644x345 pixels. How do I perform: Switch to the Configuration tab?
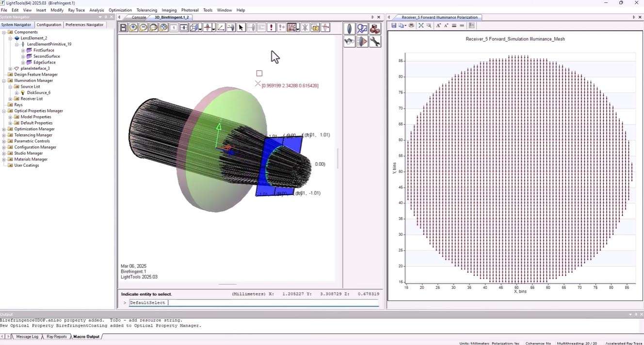point(49,25)
